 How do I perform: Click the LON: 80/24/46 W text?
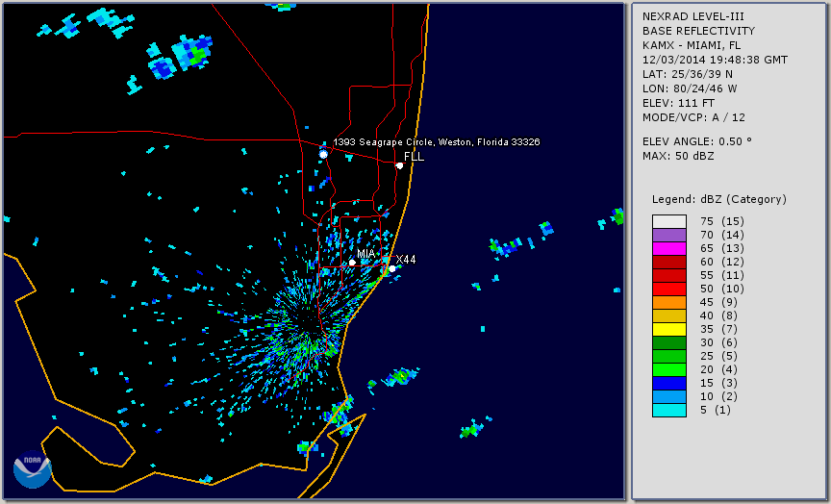690,88
